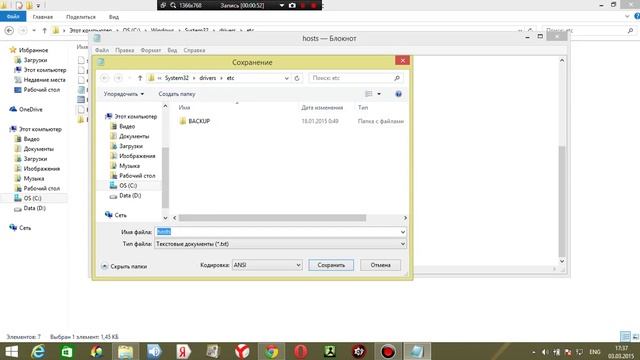Select Рабочий стол in dialog folder tree
The image size is (640, 360).
(137, 176)
